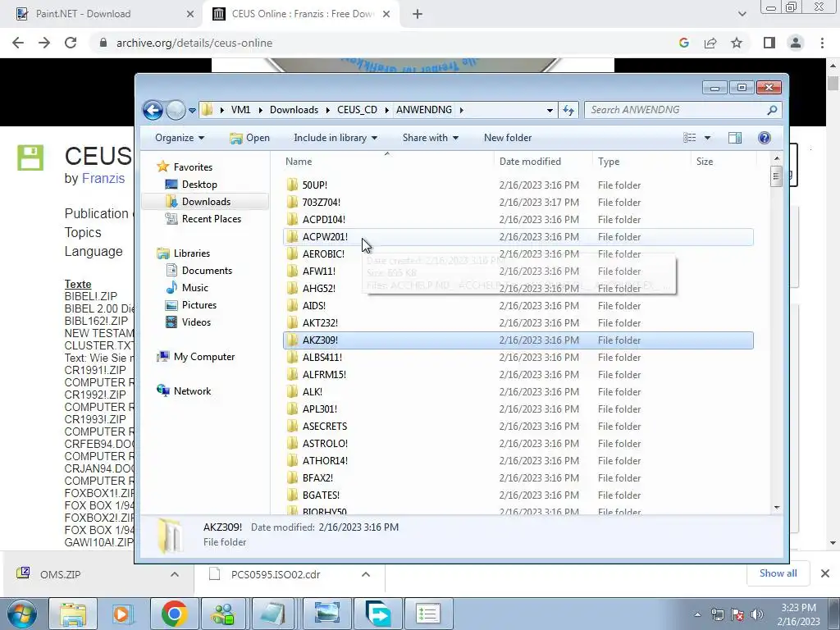Screen dimensions: 840x630
Task: Select ANWENDNG breadcrumb in address bar
Action: (x=424, y=110)
